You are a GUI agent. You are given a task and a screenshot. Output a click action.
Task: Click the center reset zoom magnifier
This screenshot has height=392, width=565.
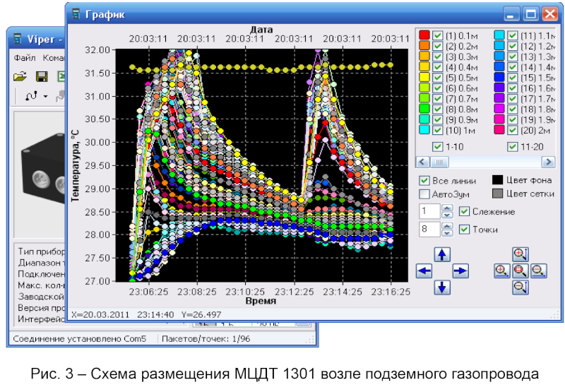pyautogui.click(x=520, y=271)
